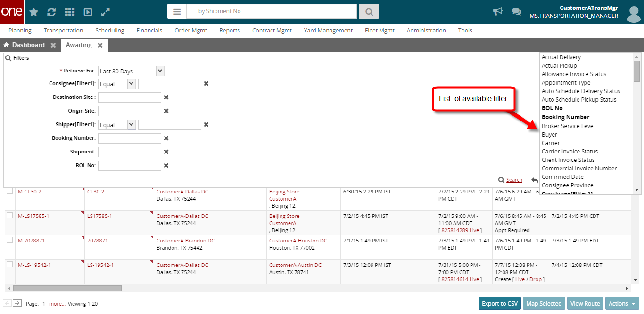644x314 pixels.
Task: Click the Search link in filters
Action: click(514, 180)
